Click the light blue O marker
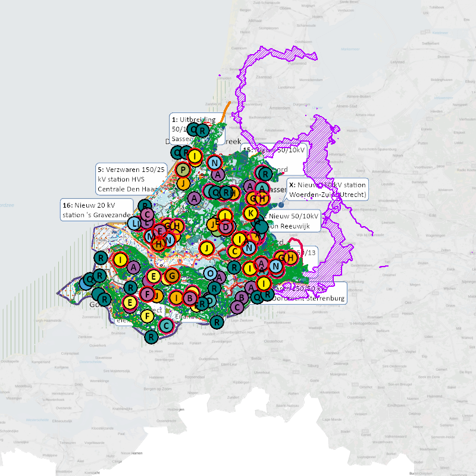 coord(210,273)
